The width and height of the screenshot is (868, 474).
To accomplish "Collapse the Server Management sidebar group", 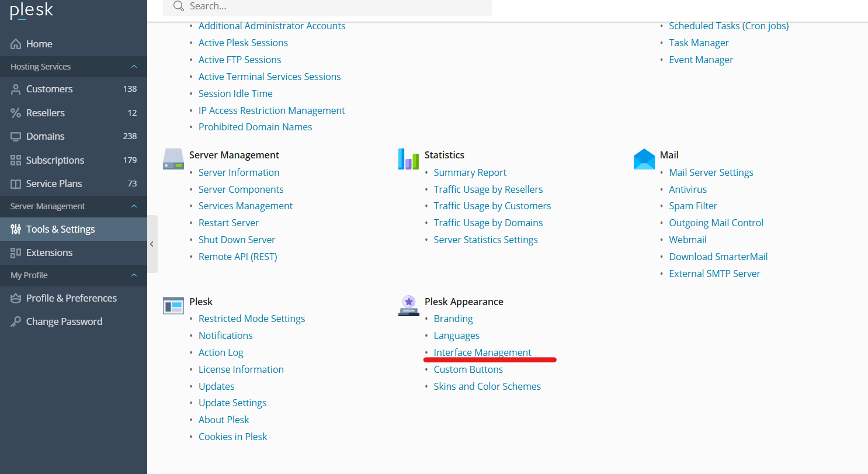I will 134,206.
